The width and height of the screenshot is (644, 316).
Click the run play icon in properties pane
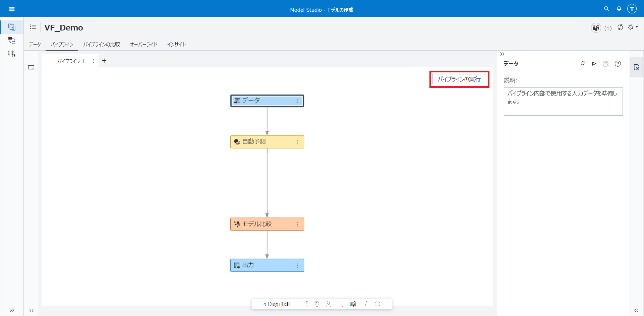(594, 64)
